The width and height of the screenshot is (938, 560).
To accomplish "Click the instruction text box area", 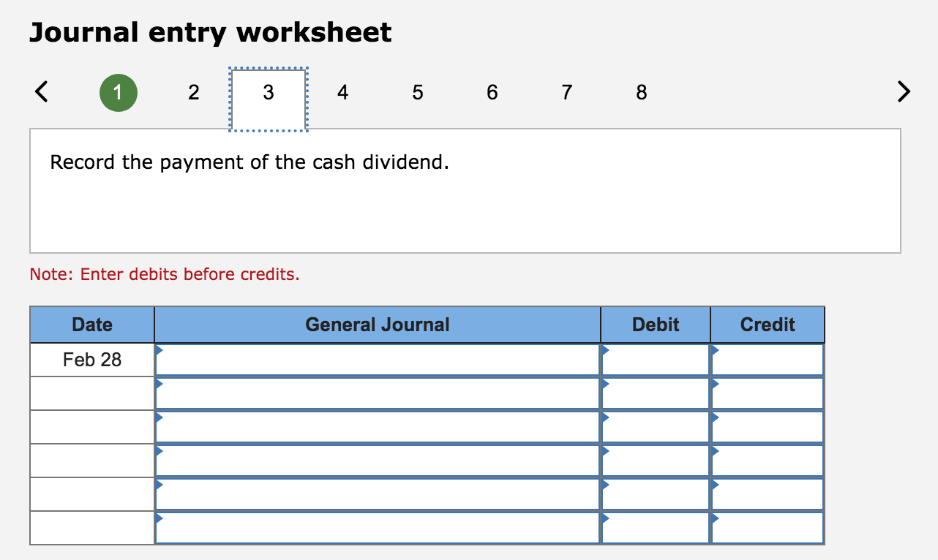I will coord(465,190).
